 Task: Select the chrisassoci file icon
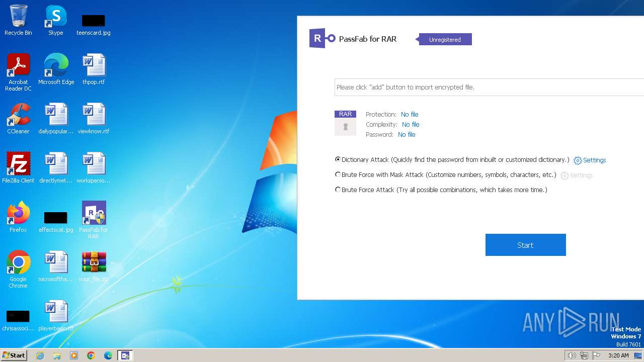18,320
